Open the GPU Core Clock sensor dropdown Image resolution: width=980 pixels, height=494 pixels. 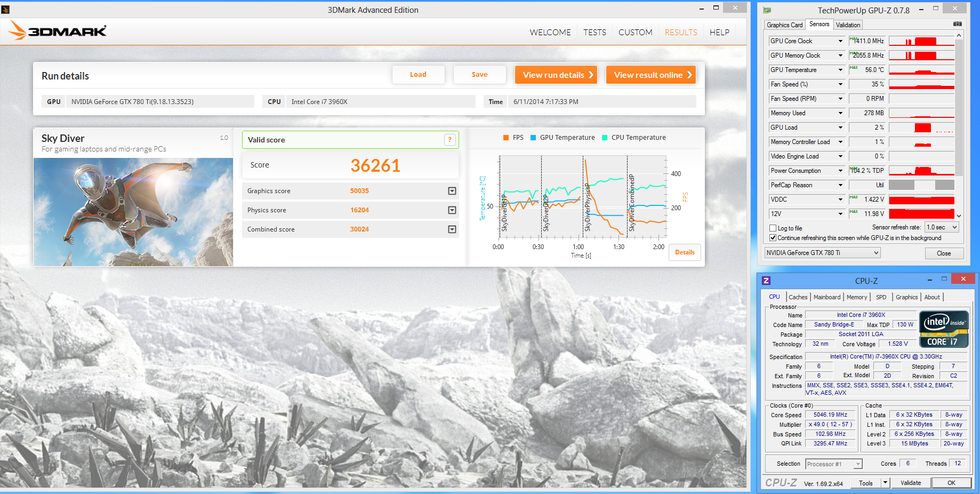coord(840,41)
